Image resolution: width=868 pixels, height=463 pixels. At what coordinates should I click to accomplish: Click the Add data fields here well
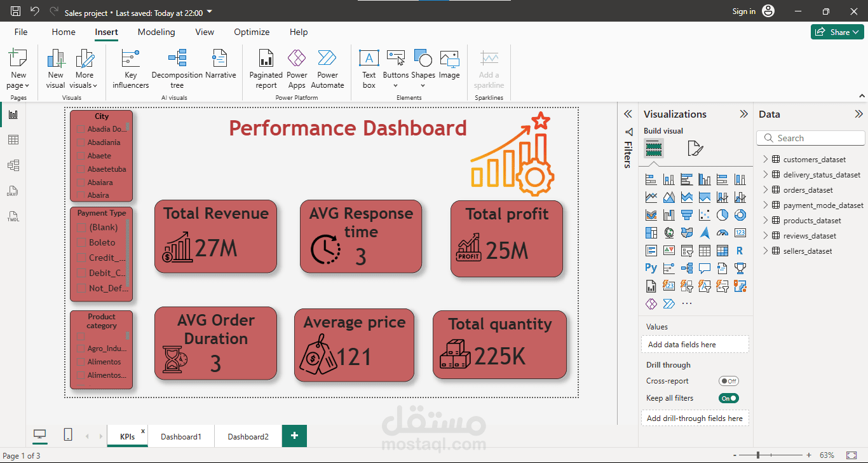[695, 344]
